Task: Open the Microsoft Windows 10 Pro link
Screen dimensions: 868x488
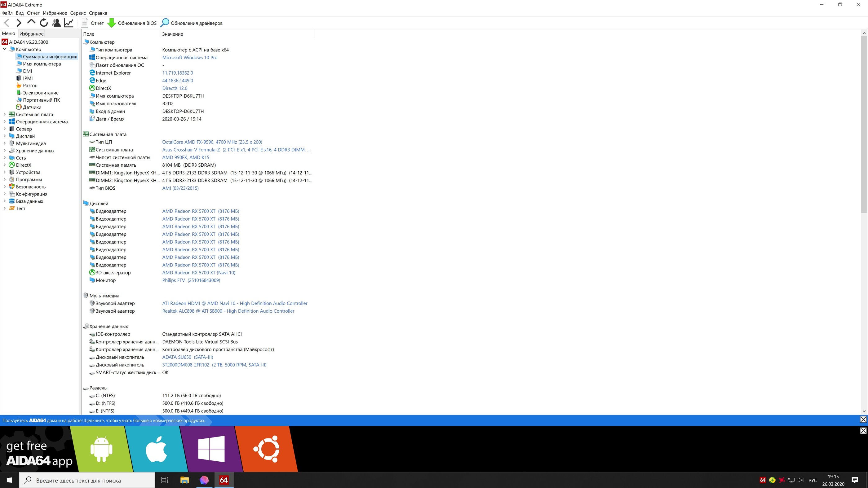Action: tap(190, 58)
